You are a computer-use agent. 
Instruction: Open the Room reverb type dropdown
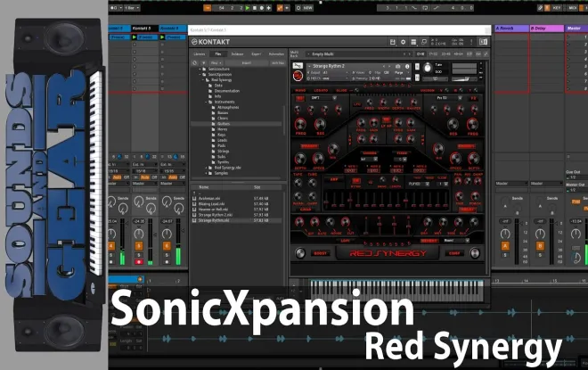[456, 241]
